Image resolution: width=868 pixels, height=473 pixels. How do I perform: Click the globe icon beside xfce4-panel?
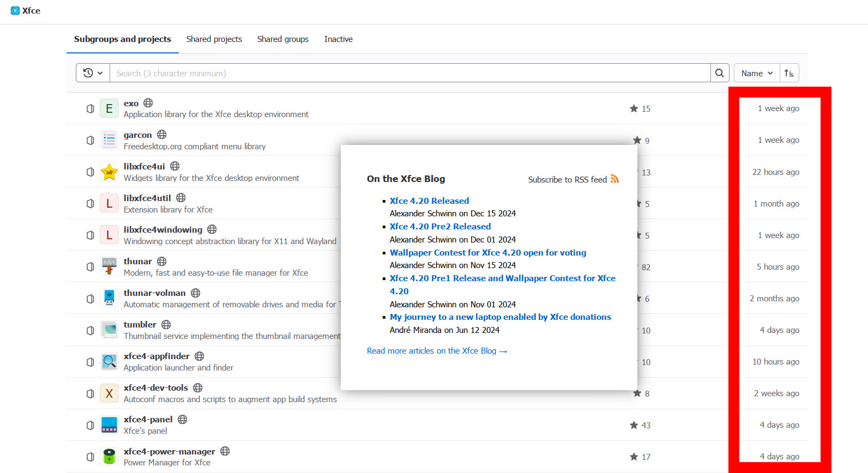click(x=182, y=420)
